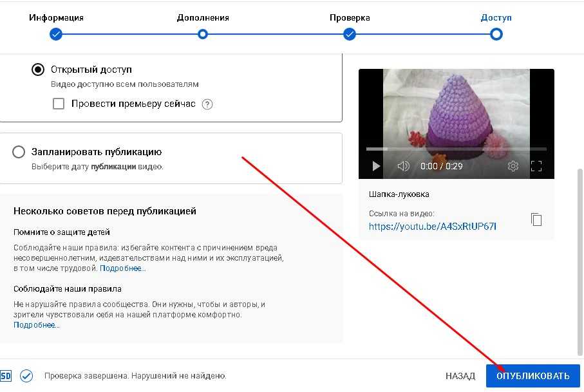Open the Доступ step
This screenshot has width=584, height=392.
coord(496,34)
